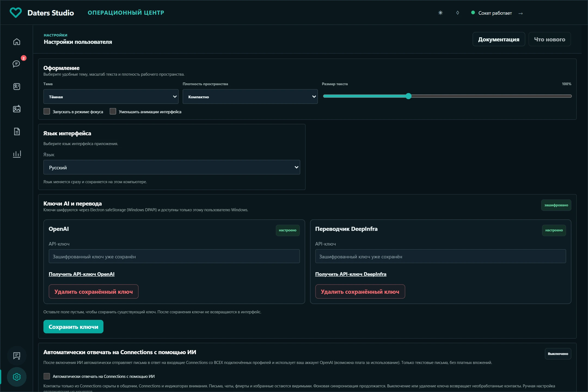Screen dimensions: 588x392
Task: Open Плотность пространства dropdown set to Компактно
Action: click(250, 97)
